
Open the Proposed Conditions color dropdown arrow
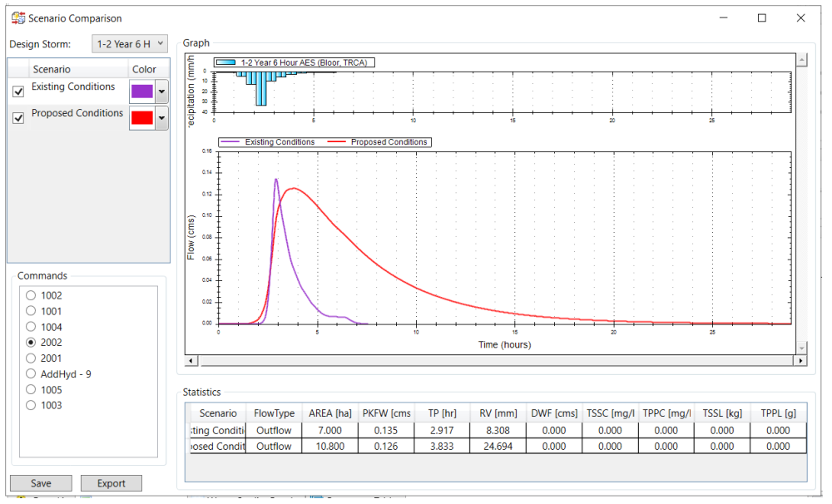pos(162,118)
